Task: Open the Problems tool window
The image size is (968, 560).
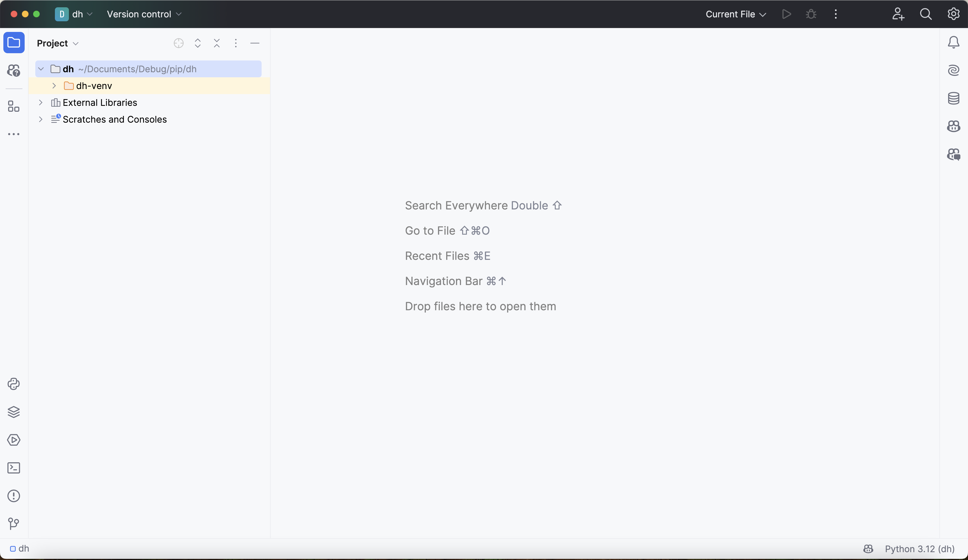Action: point(14,496)
